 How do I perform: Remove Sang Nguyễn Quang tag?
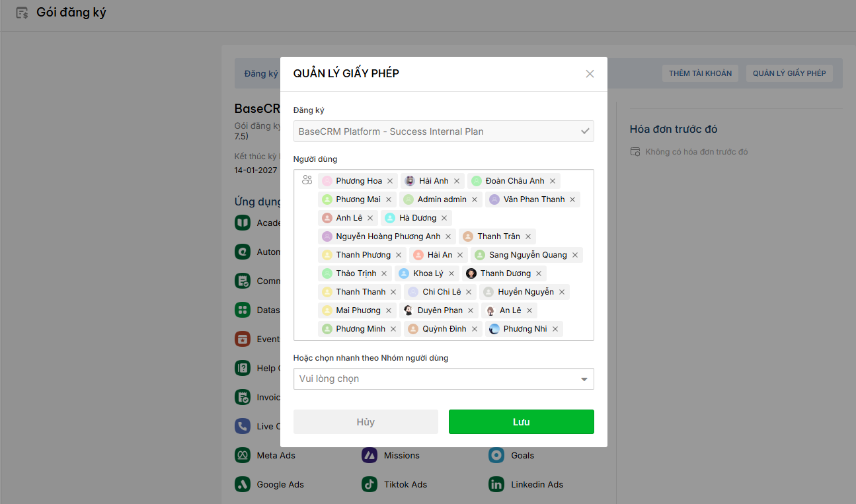[575, 255]
